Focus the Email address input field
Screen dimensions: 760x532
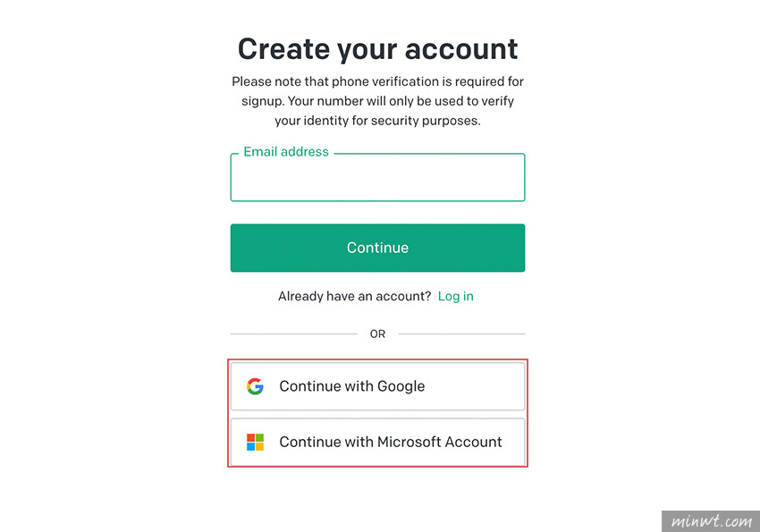[x=377, y=177]
